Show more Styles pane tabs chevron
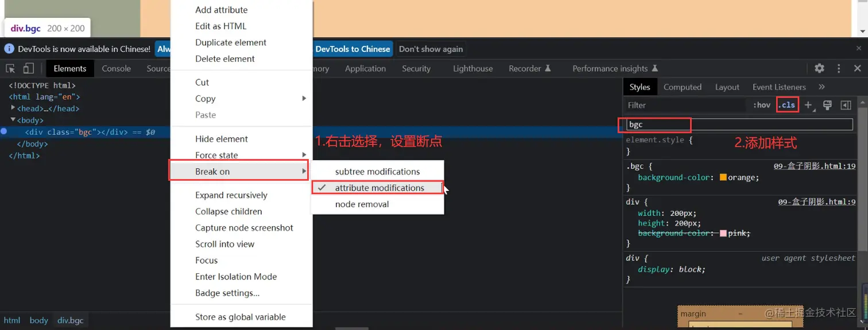 [821, 87]
